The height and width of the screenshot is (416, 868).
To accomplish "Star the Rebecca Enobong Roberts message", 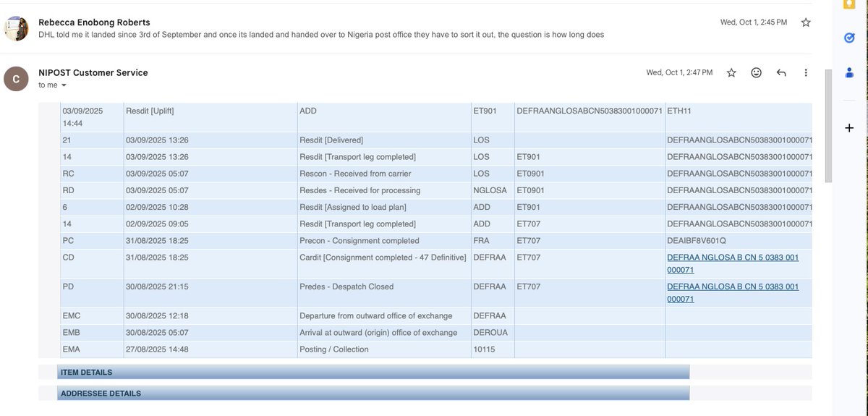I will pos(806,22).
